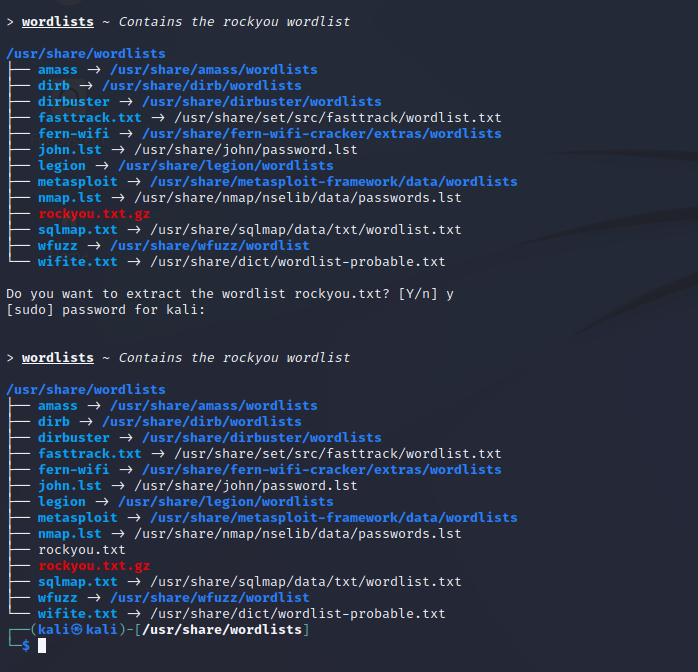This screenshot has width=698, height=672.
Task: Click the bold /usr/share/wordlists path in shell prompt
Action: [x=222, y=629]
